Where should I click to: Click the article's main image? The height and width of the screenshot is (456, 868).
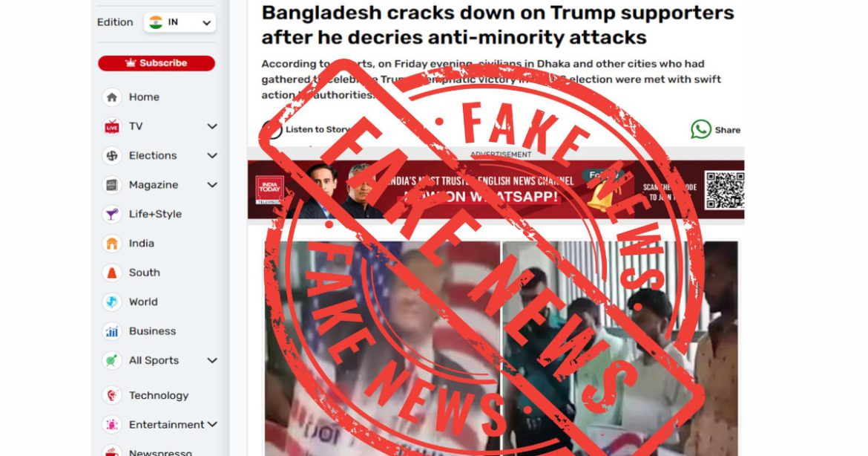501,348
